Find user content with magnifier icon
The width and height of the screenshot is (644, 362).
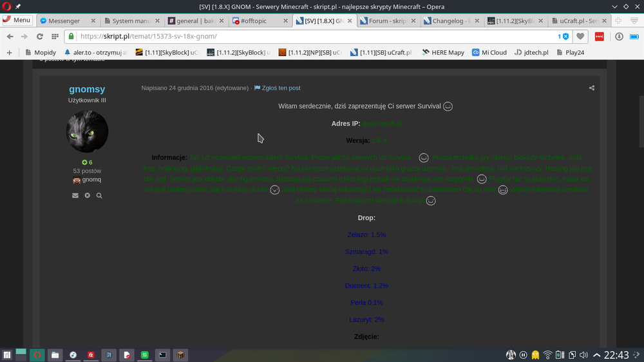[x=99, y=196]
